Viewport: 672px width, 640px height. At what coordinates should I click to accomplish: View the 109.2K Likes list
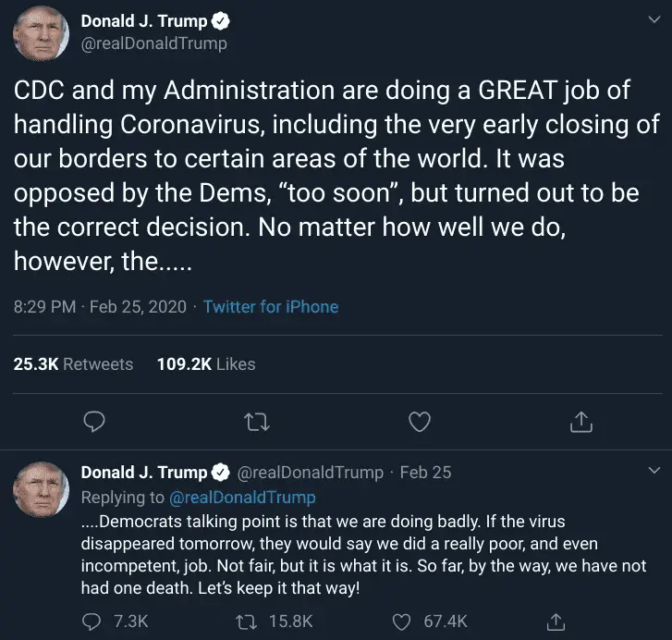click(206, 364)
